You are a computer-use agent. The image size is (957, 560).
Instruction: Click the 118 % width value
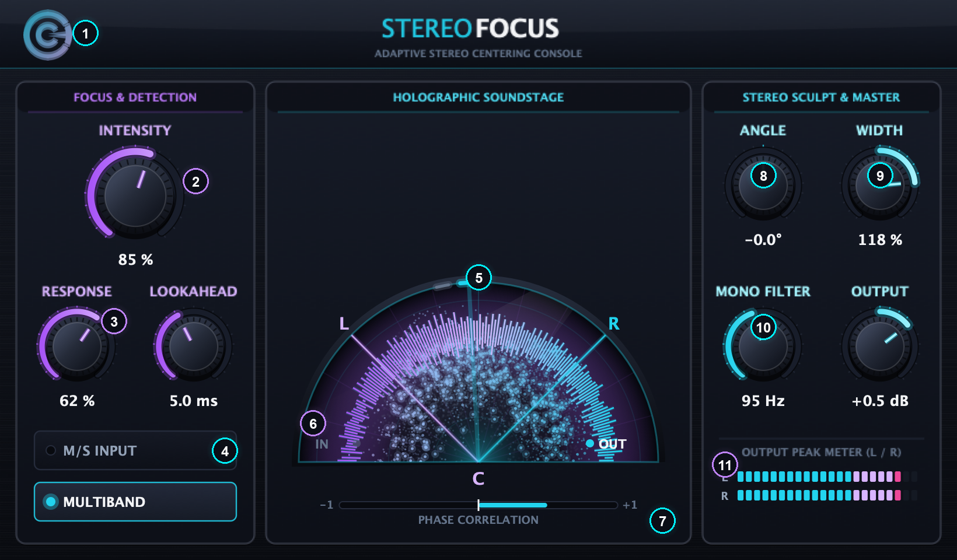tap(880, 240)
